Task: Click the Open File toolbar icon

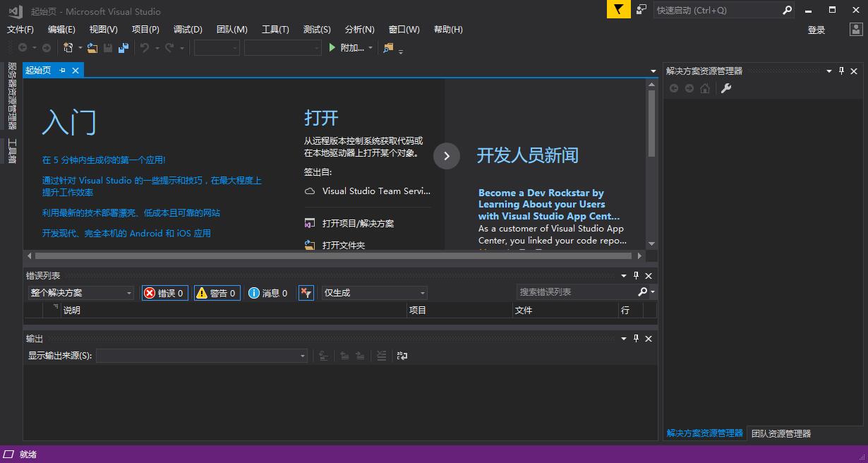Action: [92, 48]
